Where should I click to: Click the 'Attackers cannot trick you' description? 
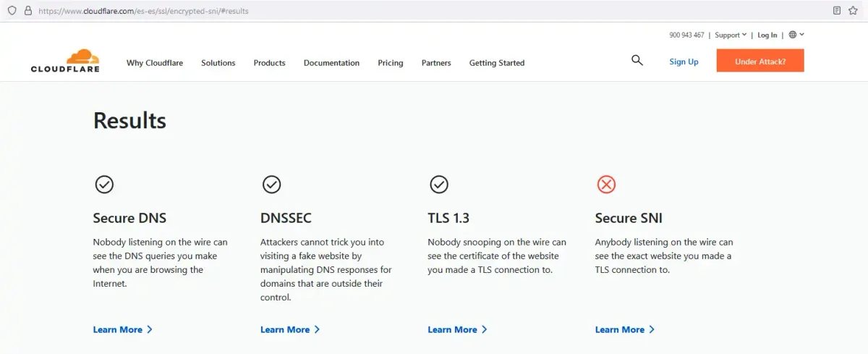[326, 270]
